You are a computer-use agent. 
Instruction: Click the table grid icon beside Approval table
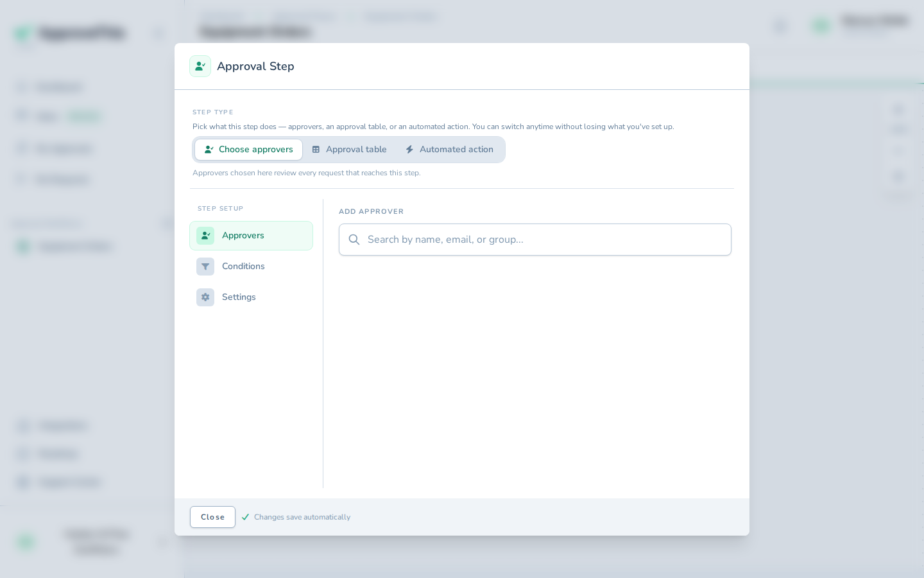(316, 150)
